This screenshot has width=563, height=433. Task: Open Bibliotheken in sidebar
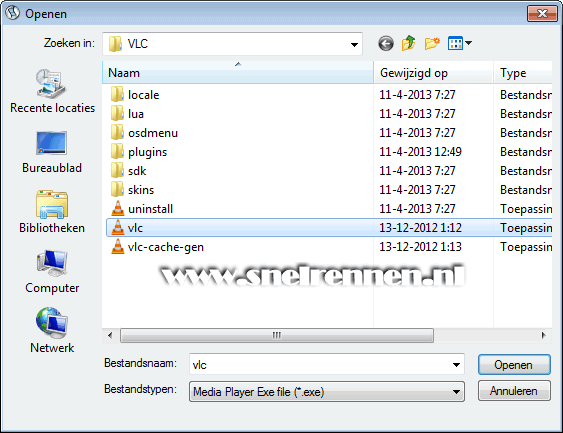click(x=52, y=212)
